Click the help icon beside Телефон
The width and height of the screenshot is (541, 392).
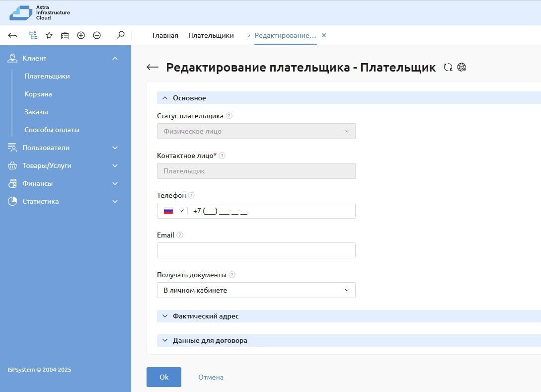pos(191,195)
